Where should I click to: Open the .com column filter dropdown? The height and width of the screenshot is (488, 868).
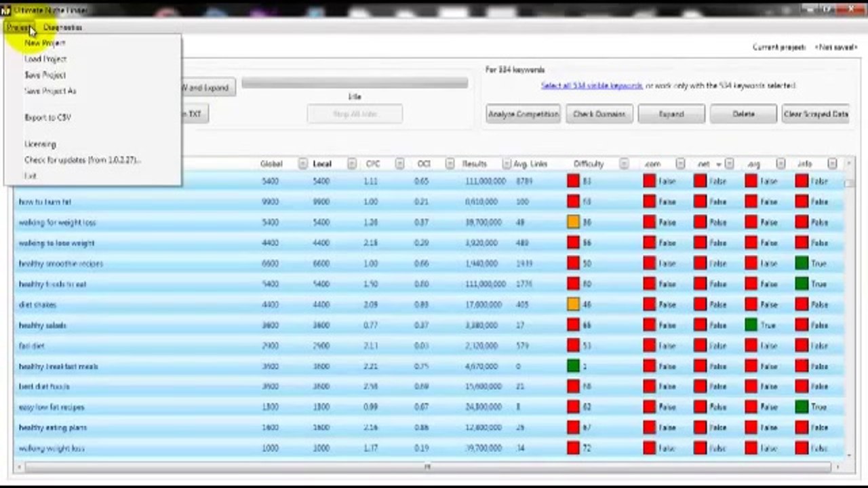point(680,164)
